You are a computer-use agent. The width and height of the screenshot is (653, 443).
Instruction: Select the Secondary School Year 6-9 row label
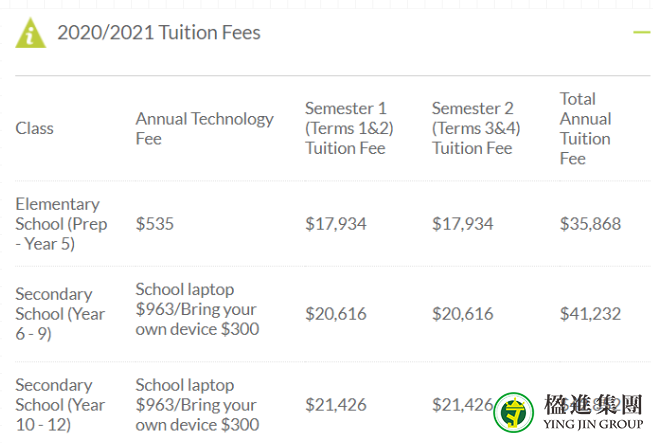click(60, 314)
